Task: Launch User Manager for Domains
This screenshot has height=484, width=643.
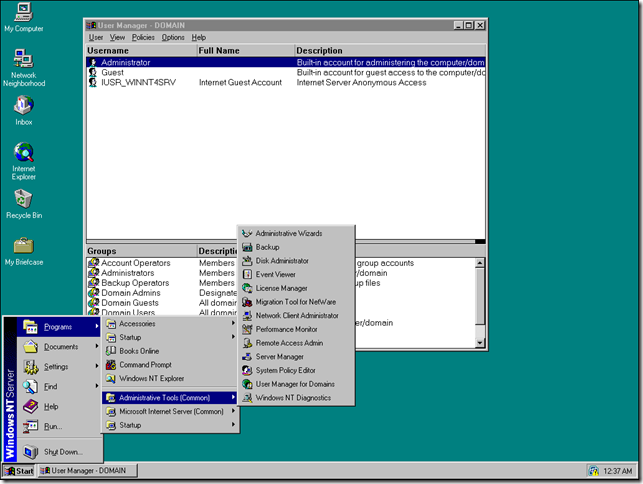Action: point(296,384)
